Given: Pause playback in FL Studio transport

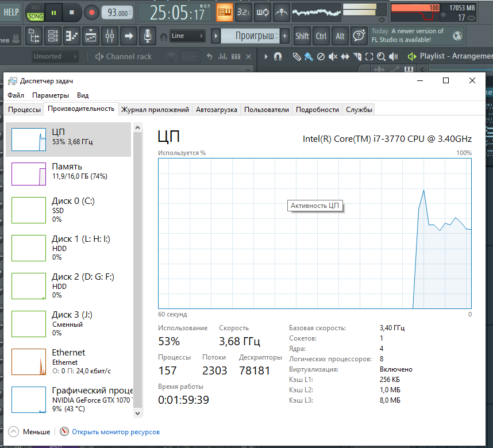Looking at the screenshot, I should (x=54, y=13).
